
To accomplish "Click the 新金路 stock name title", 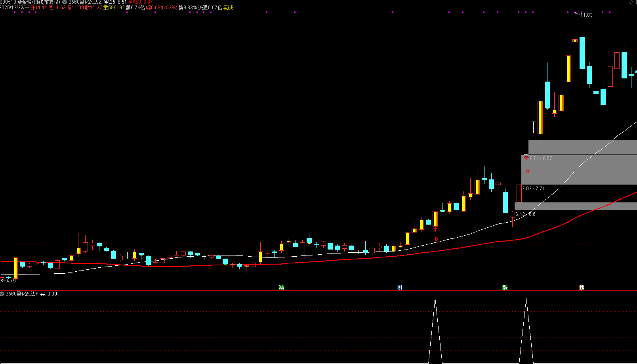I will 24,2.
